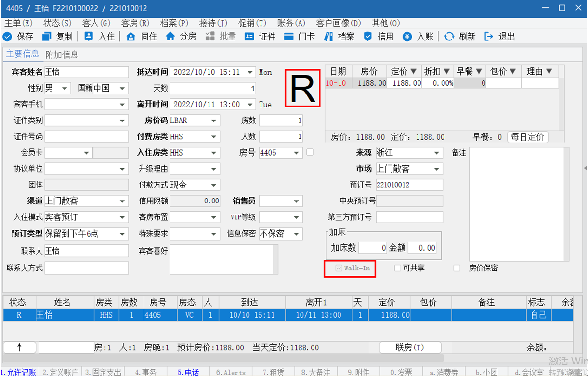Screen dimensions: 588x376
Task: Click the 宾客喜好 box vertical scrollbar
Action: [275, 259]
